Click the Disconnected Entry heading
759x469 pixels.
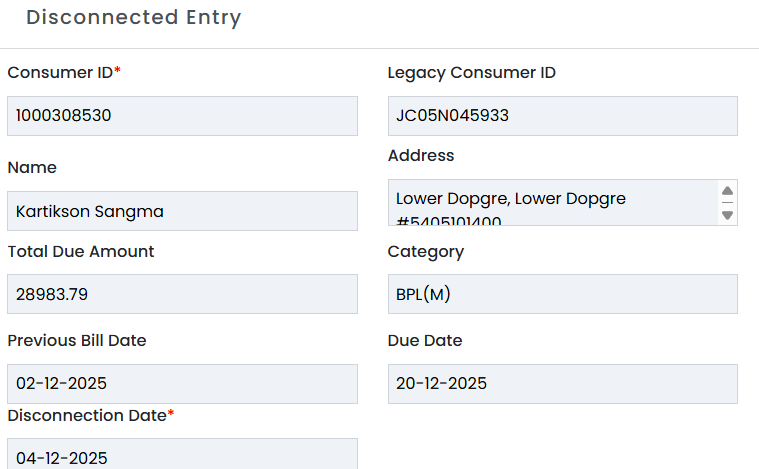pyautogui.click(x=133, y=18)
